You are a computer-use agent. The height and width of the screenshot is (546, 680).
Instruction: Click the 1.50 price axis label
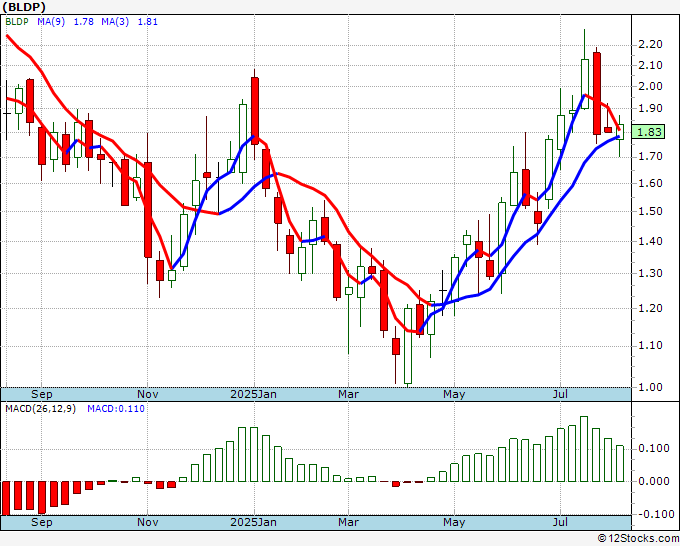point(650,211)
